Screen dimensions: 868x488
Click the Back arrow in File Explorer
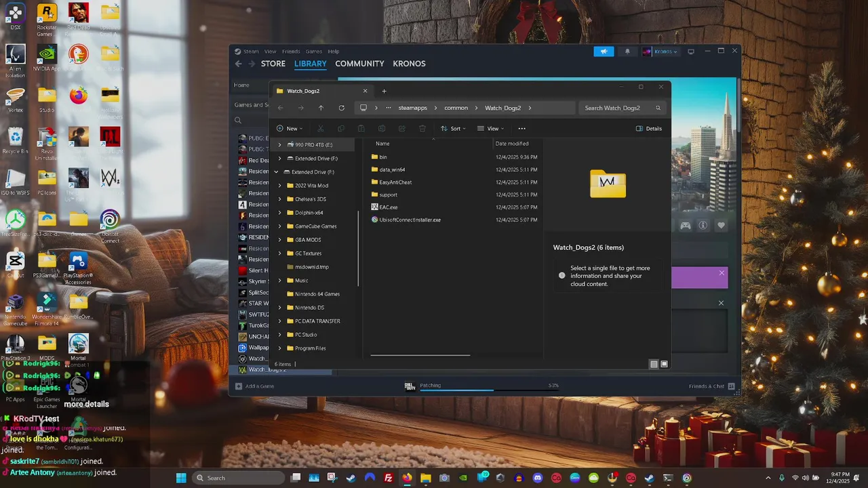280,108
